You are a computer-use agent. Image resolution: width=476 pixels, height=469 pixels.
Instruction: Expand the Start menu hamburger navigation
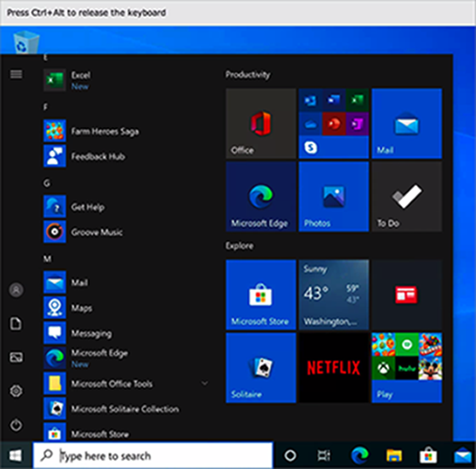(x=17, y=74)
